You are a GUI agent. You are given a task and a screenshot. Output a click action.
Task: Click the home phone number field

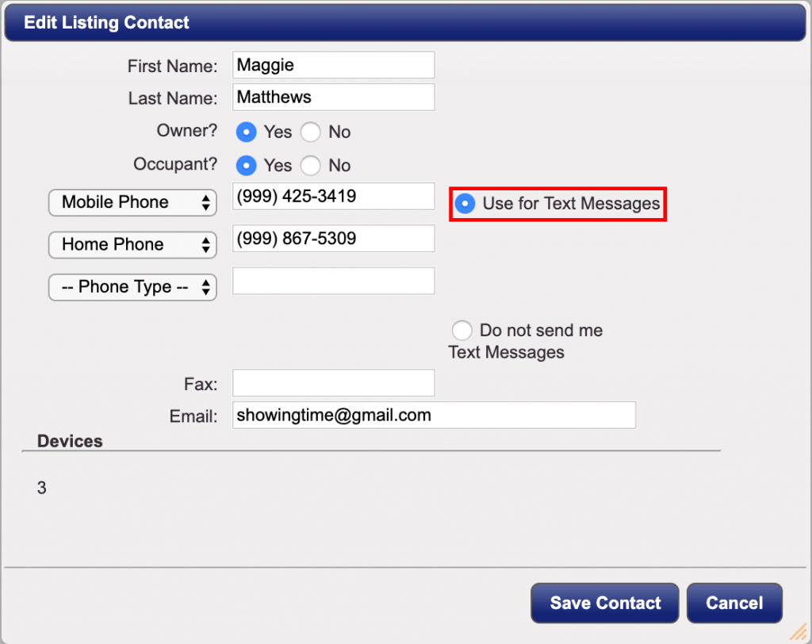(333, 238)
